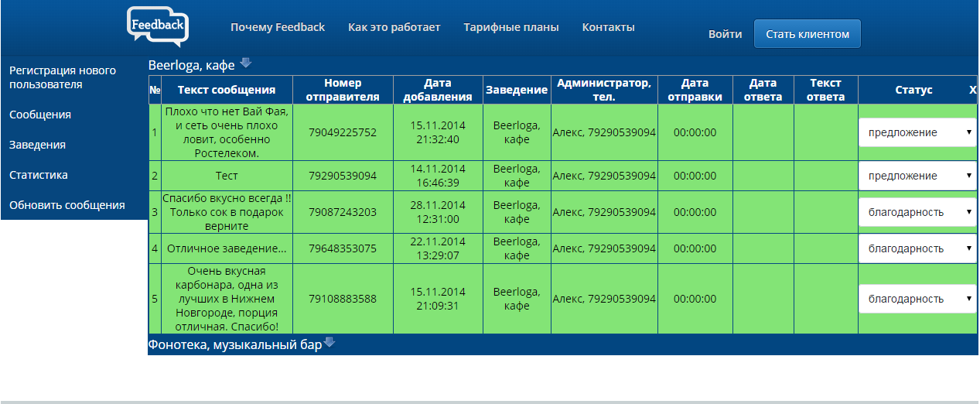Collapse the Beerloga, кафе section arrow

point(246,63)
